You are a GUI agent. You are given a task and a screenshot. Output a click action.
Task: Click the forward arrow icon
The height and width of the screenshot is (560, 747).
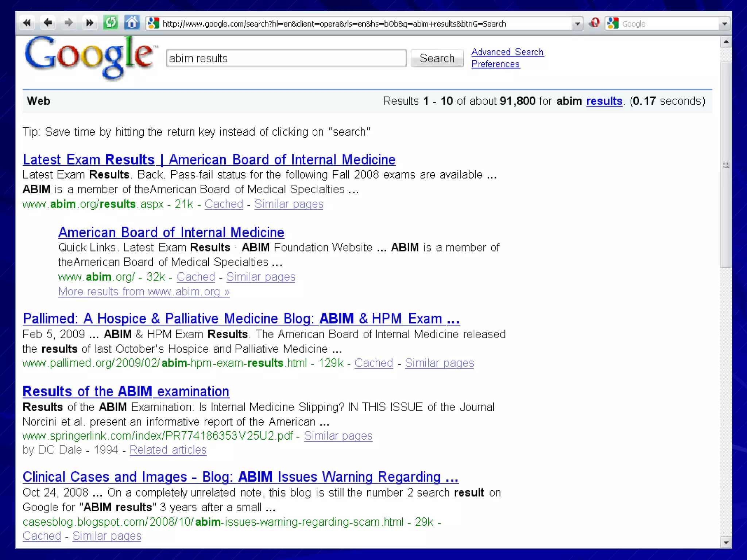68,23
